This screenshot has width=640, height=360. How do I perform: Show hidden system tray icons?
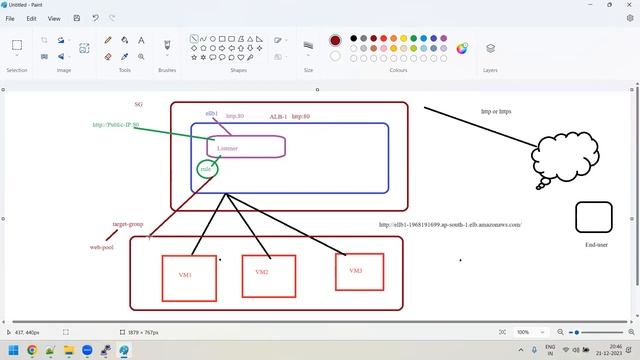(521, 350)
